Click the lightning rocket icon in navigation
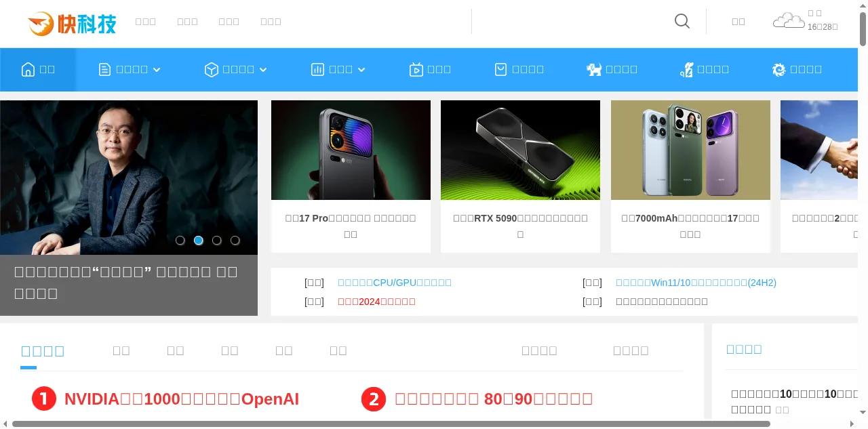Screen dimensions: 868x429 [x=686, y=69]
